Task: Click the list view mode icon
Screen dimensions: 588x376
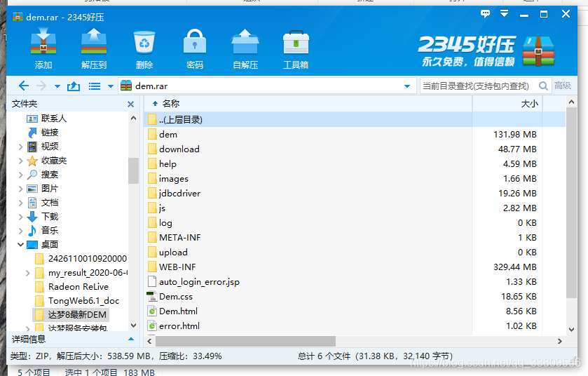Action: pyautogui.click(x=95, y=86)
